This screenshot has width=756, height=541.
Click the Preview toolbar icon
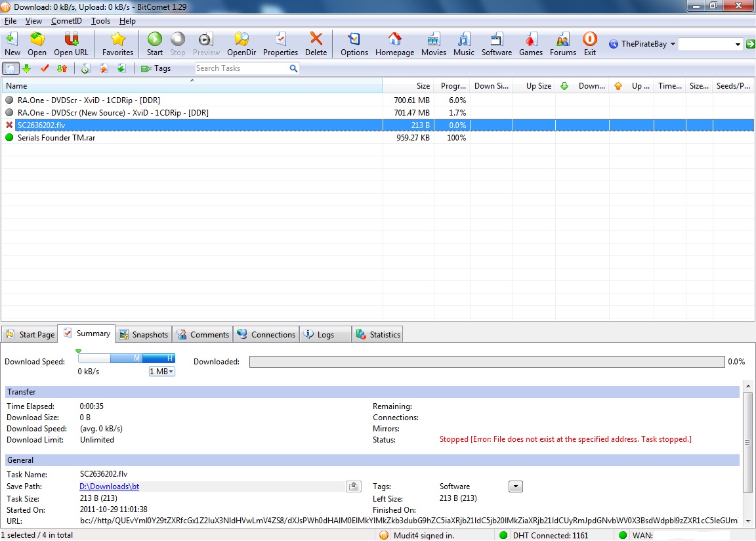[x=206, y=39]
